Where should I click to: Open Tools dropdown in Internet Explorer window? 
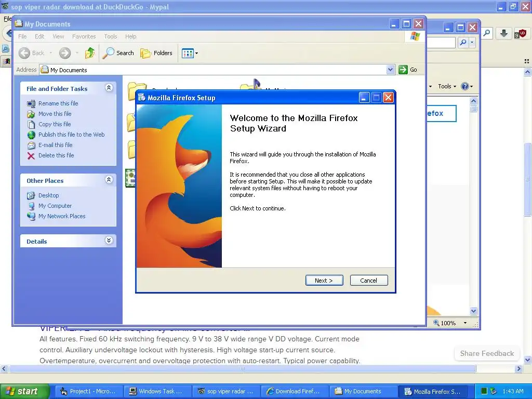[447, 86]
